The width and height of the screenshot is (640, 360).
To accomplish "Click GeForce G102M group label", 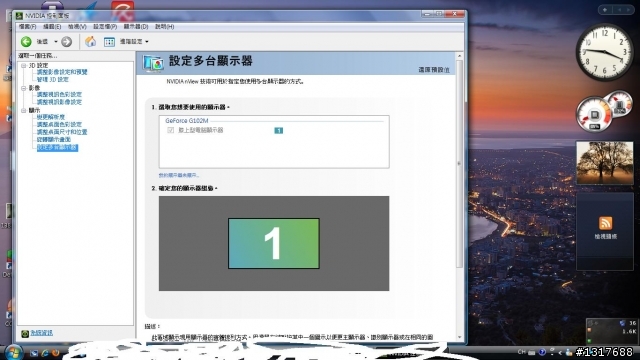I will 187,121.
